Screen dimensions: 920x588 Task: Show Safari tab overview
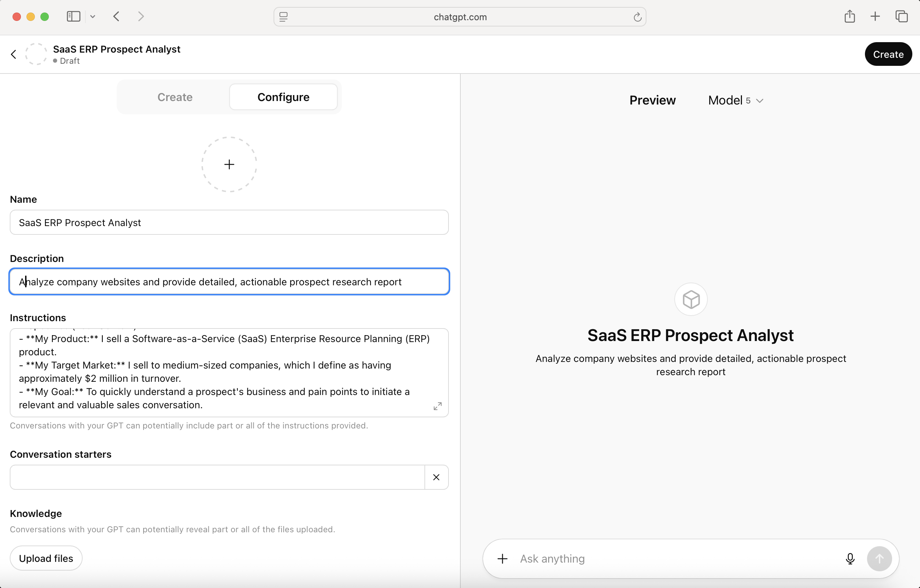click(901, 16)
